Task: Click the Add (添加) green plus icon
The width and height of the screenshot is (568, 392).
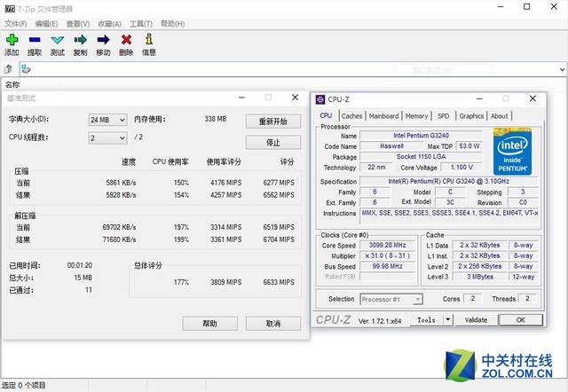Action: (12, 40)
